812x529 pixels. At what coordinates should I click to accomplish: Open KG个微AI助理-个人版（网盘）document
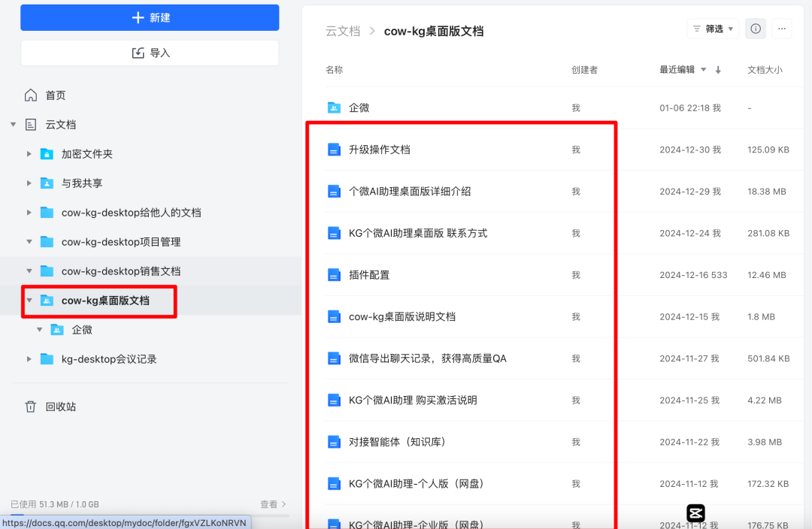pyautogui.click(x=417, y=483)
